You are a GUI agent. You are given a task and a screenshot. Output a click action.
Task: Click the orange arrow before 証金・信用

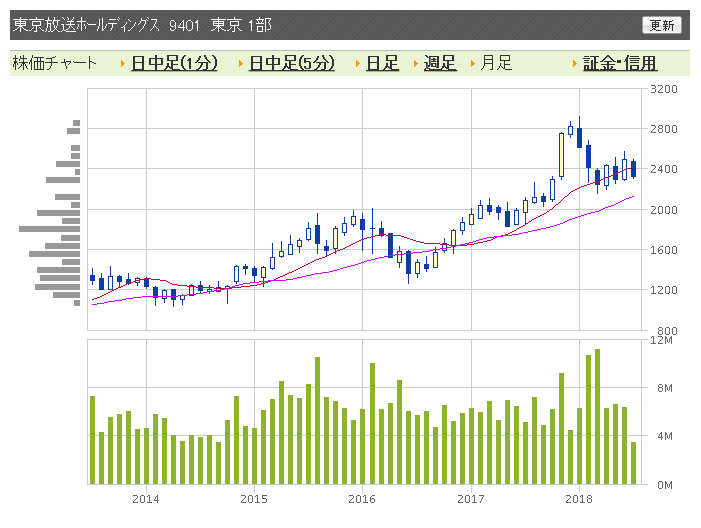click(575, 63)
